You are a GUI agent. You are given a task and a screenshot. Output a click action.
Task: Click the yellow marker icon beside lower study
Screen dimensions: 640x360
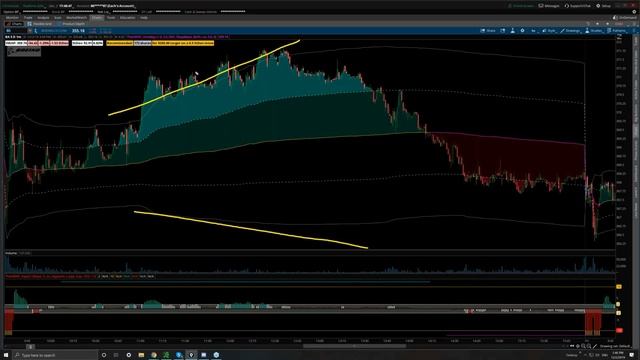coord(619,287)
